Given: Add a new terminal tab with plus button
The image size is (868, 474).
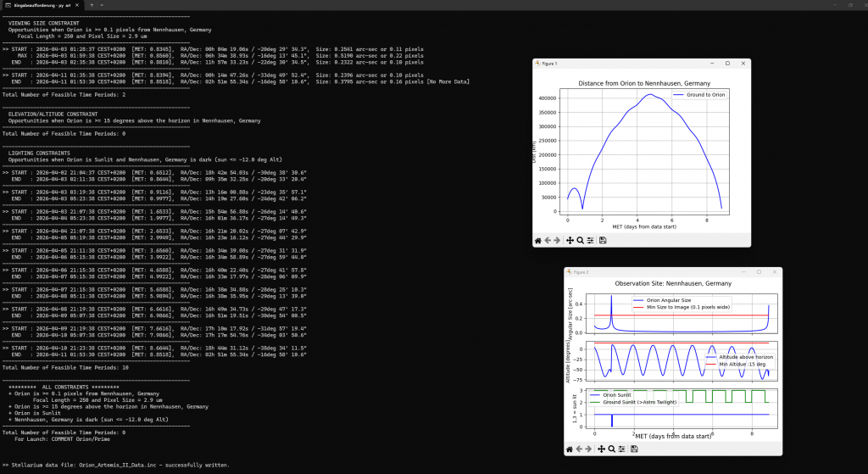Looking at the screenshot, I should pyautogui.click(x=91, y=5).
